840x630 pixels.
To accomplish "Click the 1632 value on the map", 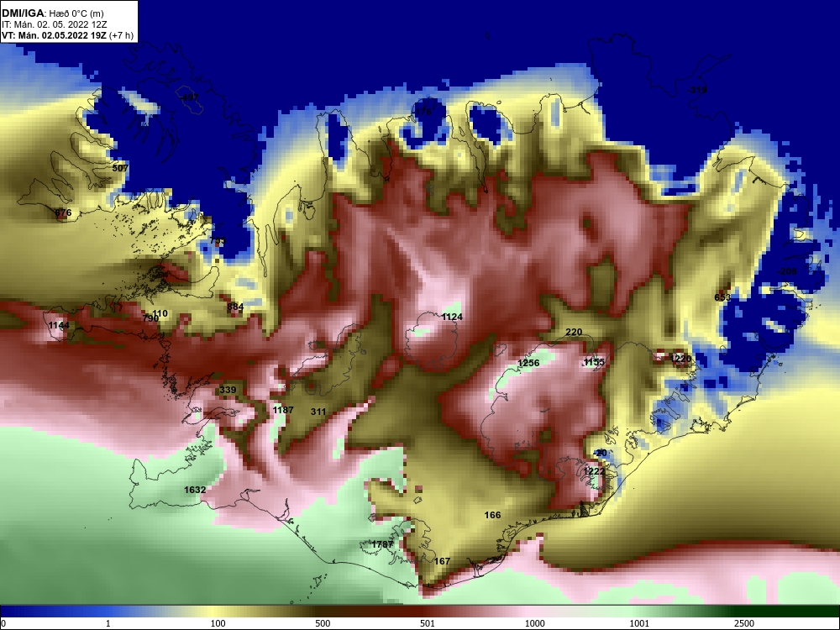I will [x=195, y=490].
